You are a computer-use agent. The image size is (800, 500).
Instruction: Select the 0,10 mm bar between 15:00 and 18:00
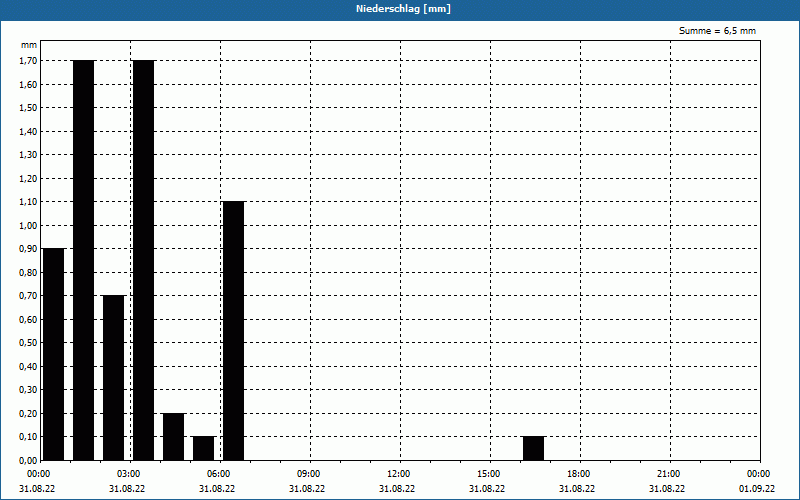click(534, 448)
